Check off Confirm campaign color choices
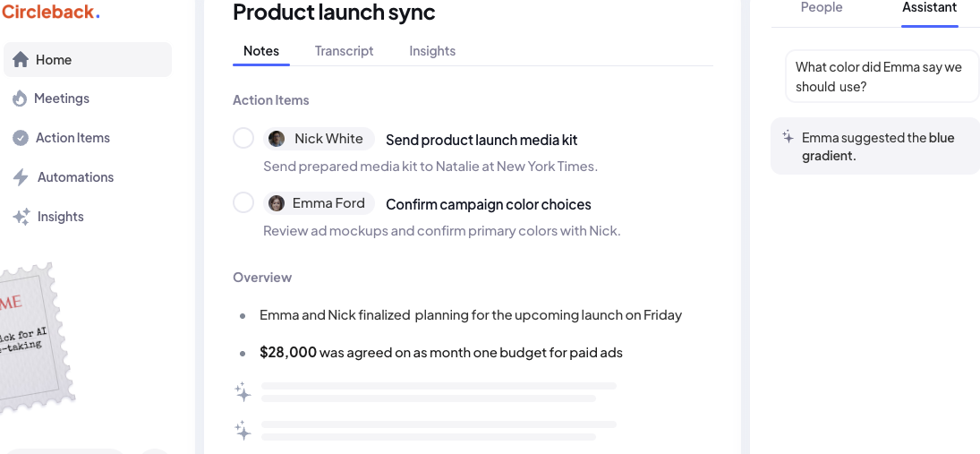 click(243, 202)
